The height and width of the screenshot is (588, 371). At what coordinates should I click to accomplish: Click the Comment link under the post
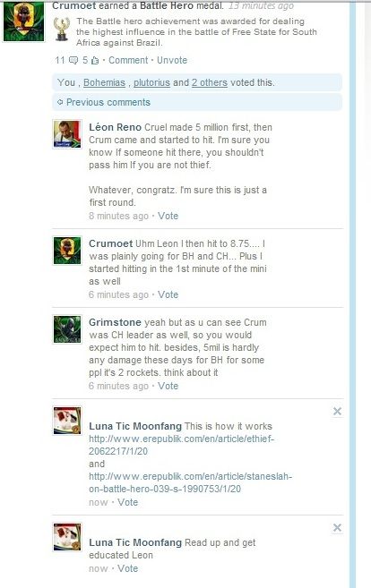[x=128, y=60]
